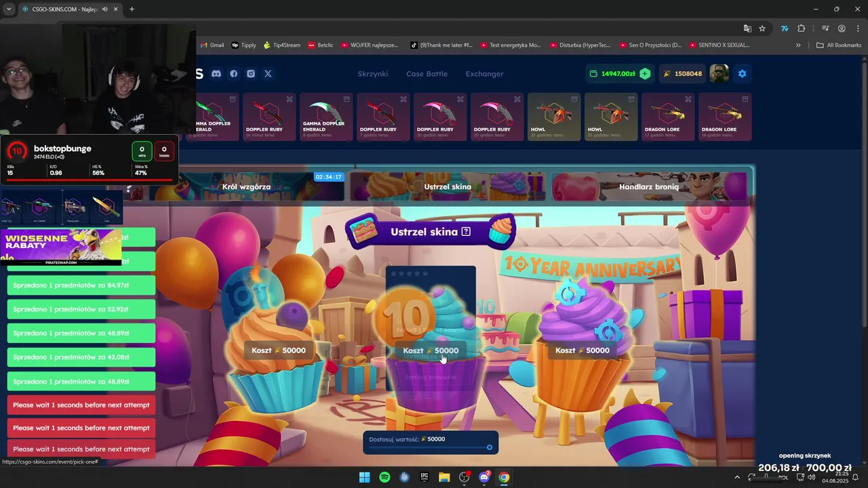Open the WOJFER najlepsze bookmark

pos(370,45)
